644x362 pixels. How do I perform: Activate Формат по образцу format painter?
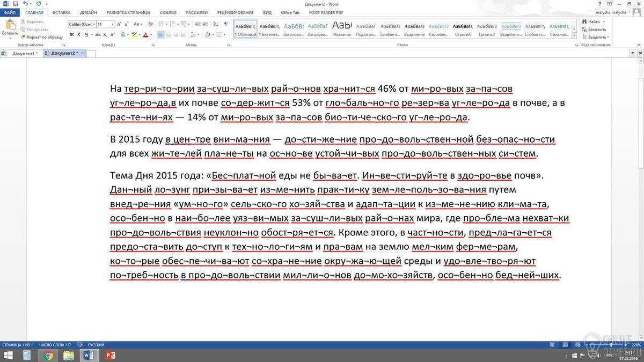tap(42, 37)
